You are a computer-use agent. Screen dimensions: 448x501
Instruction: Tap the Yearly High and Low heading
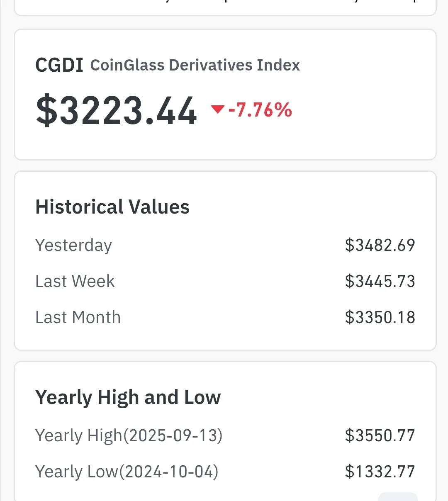pyautogui.click(x=128, y=397)
